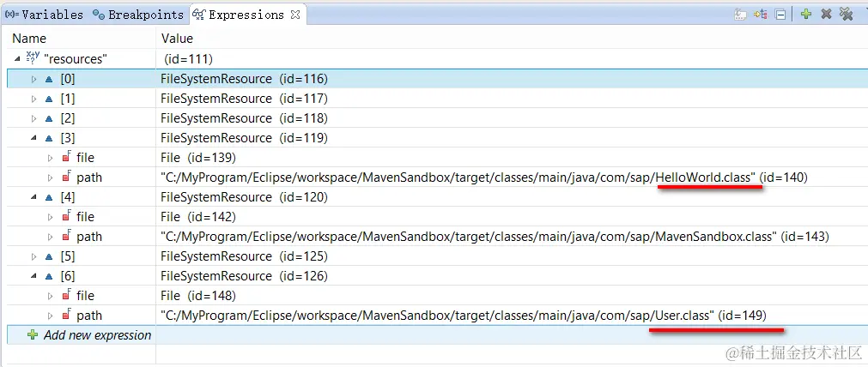
Task: Click the red field icon of path under [6]
Action: (67, 316)
